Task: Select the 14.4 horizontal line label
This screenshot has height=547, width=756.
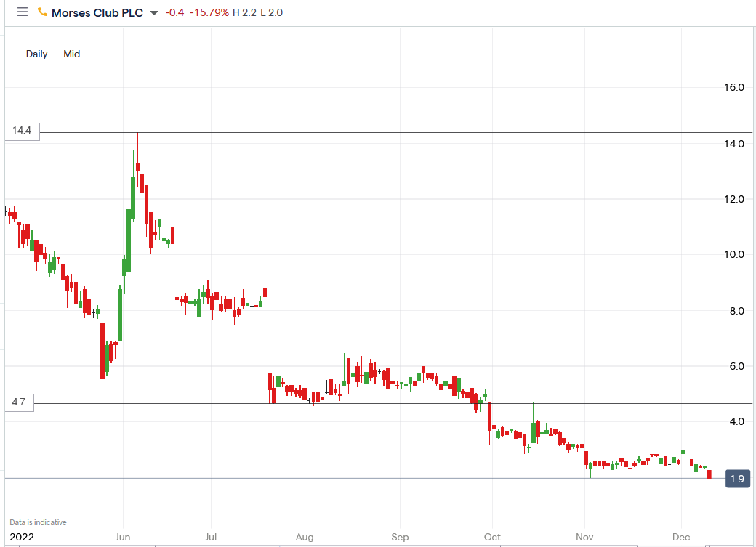Action: click(x=22, y=131)
